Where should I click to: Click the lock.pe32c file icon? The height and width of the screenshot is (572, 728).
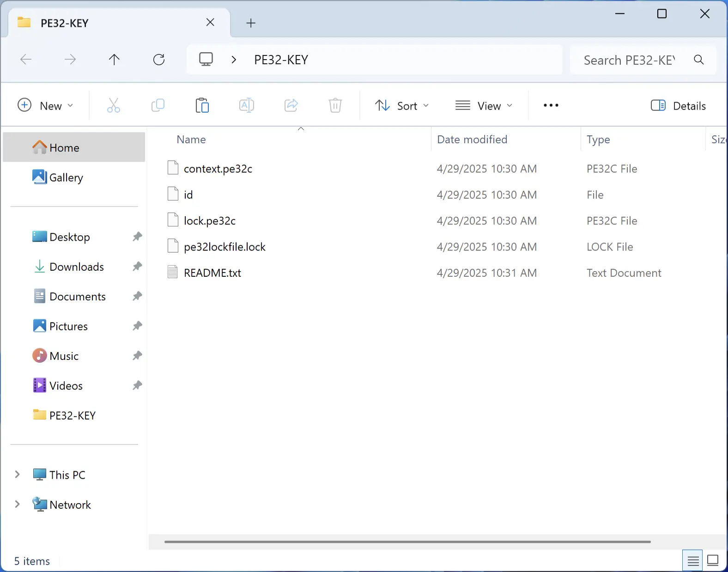coord(173,219)
